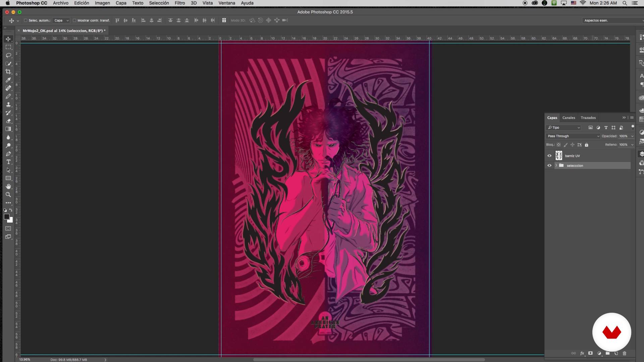Screen dimensions: 644x362
Task: Select the Dodge tool
Action: pos(8,145)
